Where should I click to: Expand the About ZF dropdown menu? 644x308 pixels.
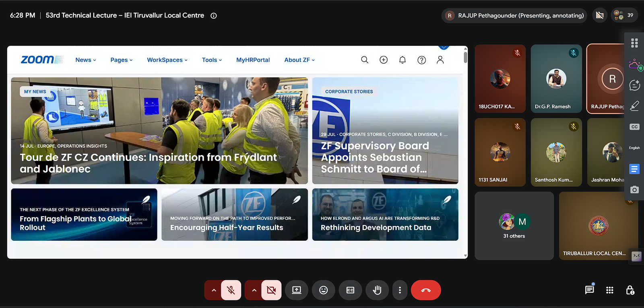[299, 60]
